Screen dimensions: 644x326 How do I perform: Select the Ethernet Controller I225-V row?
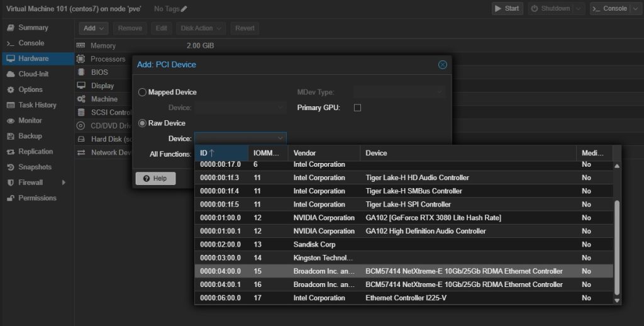(x=404, y=298)
